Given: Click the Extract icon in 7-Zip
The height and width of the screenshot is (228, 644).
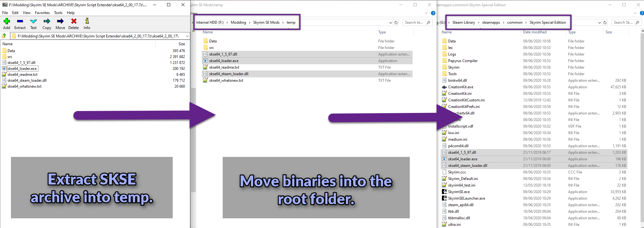Looking at the screenshot, I should point(20,21).
